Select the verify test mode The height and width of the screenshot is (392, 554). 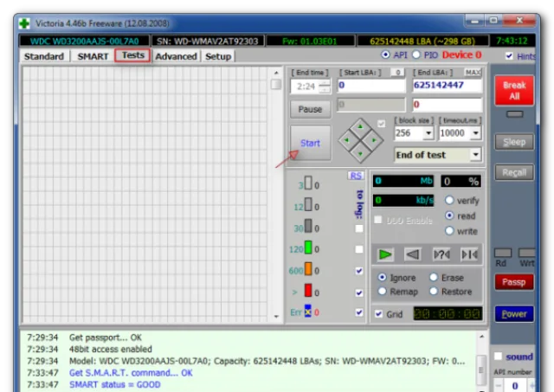coord(449,200)
